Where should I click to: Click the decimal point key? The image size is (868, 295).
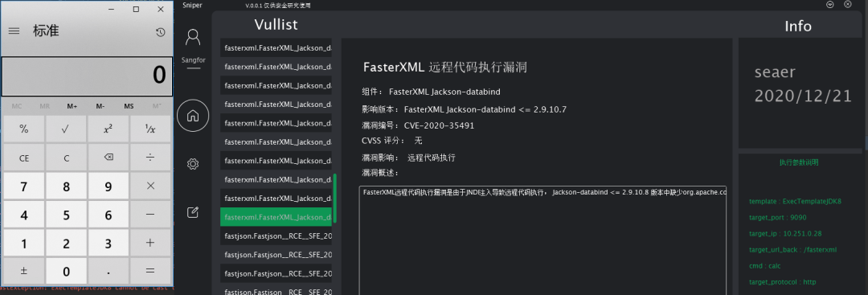108,271
